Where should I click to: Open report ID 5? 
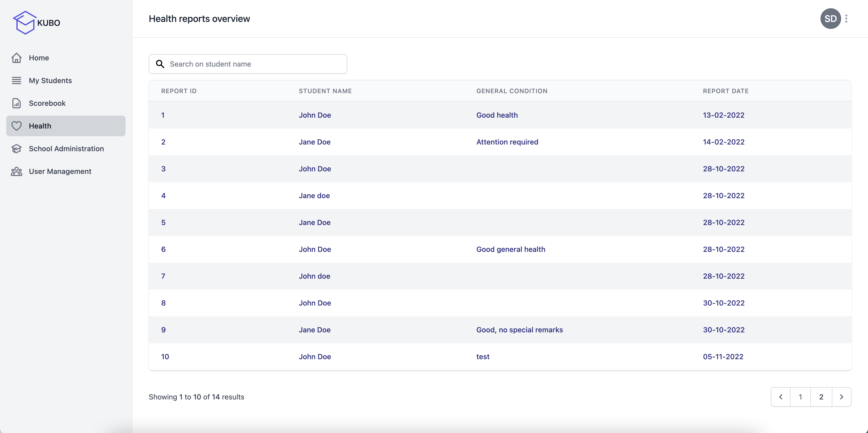pyautogui.click(x=163, y=222)
